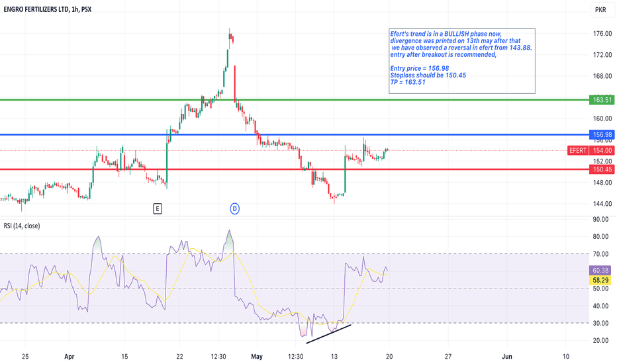The image size is (617, 364).
Task: Click the 90.00 RSI scale label
Action: (x=601, y=220)
